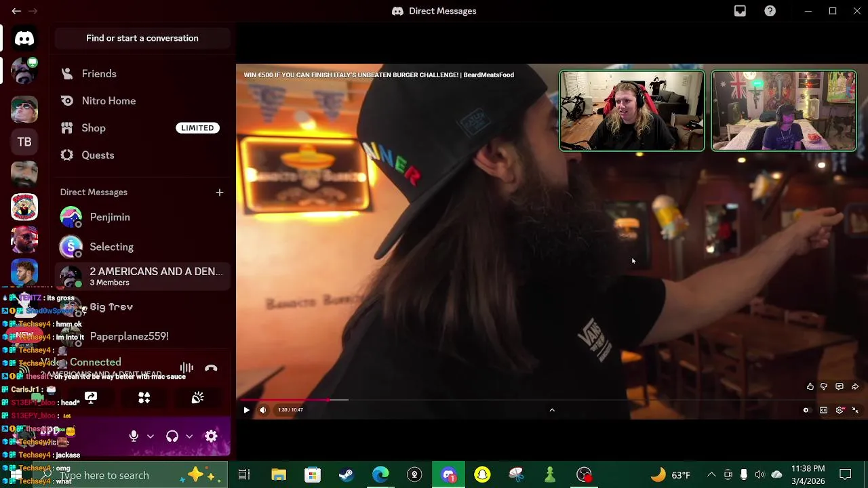Open Snipping Tool from the taskbar
This screenshot has height=488, width=868.
point(516,474)
